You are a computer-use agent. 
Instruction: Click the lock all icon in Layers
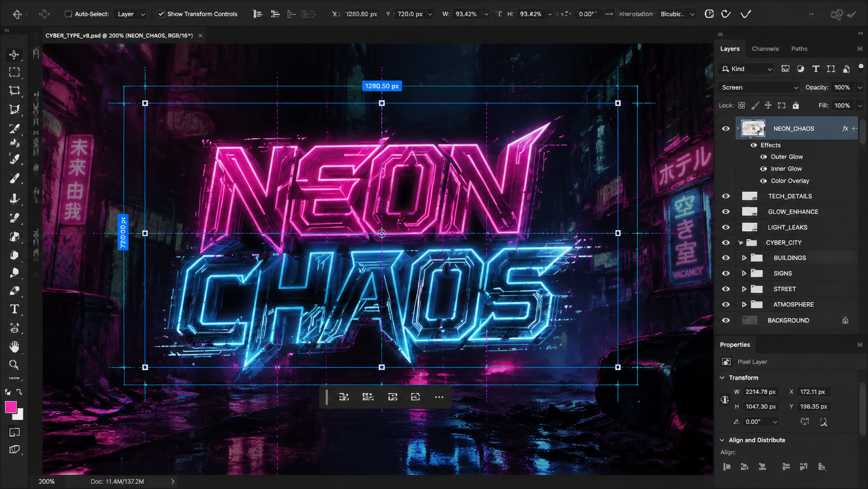[796, 105]
